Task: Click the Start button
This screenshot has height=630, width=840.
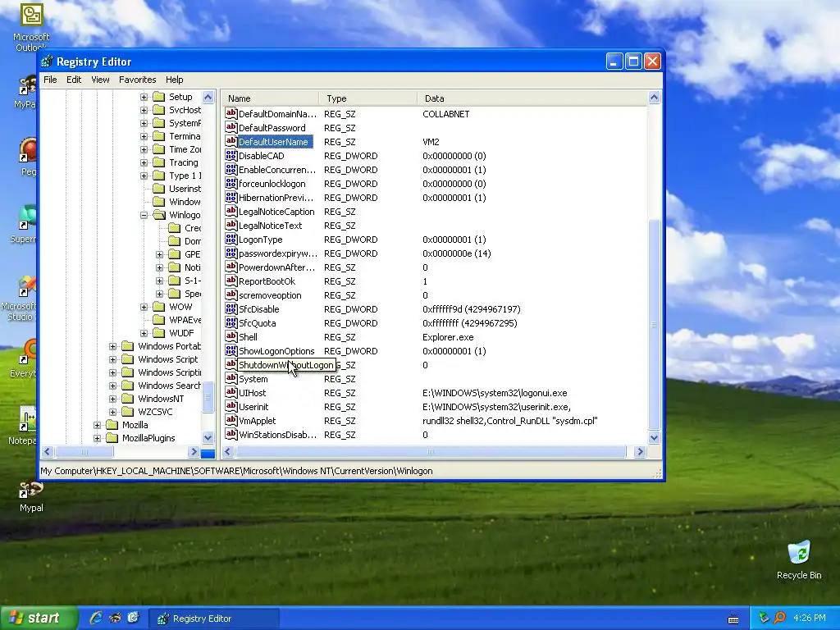Action: click(x=38, y=618)
